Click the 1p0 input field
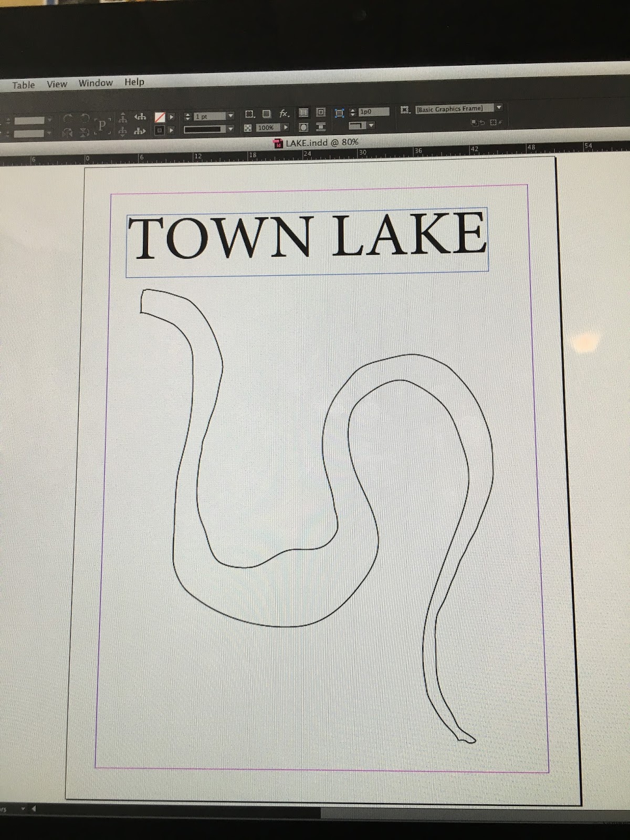Viewport: 630px width, 840px height. pyautogui.click(x=374, y=112)
